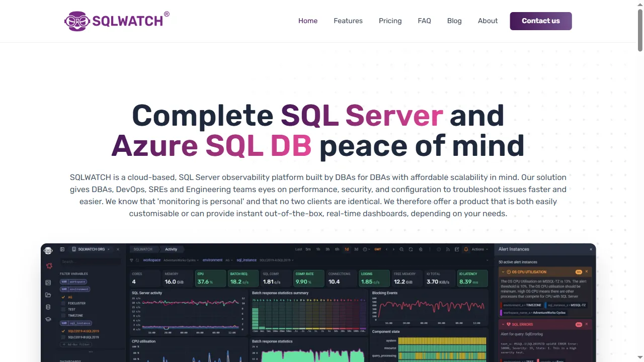The height and width of the screenshot is (362, 644).
Task: Collapse the OS CPU UTILISATION alert
Action: [x=504, y=271]
